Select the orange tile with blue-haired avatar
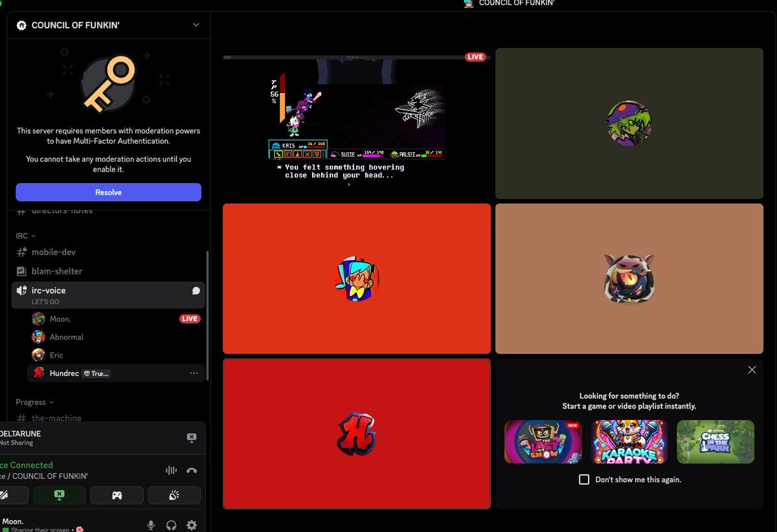Viewport: 777px width, 532px height. point(357,278)
